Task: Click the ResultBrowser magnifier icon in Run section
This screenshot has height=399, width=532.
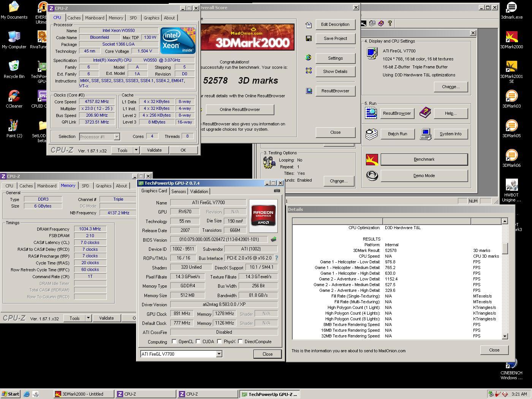Action: (x=371, y=113)
